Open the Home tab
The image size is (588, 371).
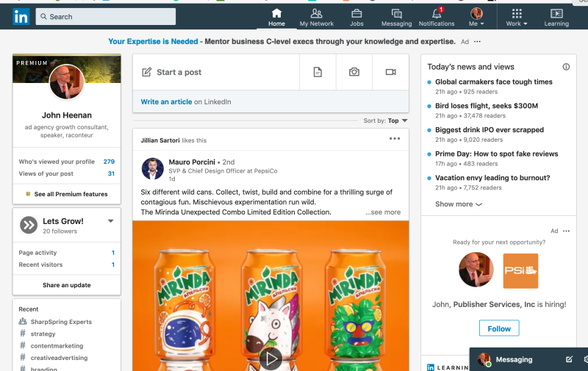(276, 18)
